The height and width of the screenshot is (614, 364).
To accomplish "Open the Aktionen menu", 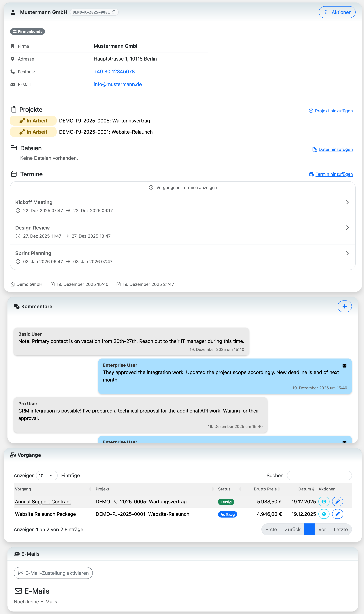I will 337,12.
